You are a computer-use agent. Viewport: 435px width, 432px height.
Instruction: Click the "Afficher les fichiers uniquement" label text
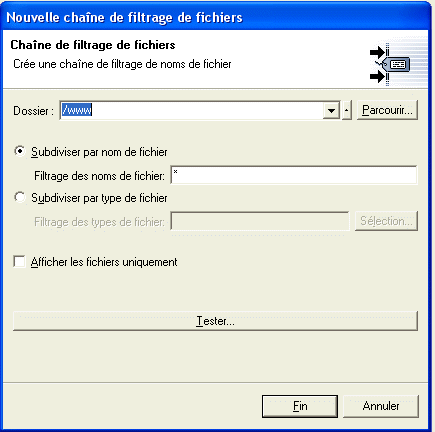pos(104,262)
